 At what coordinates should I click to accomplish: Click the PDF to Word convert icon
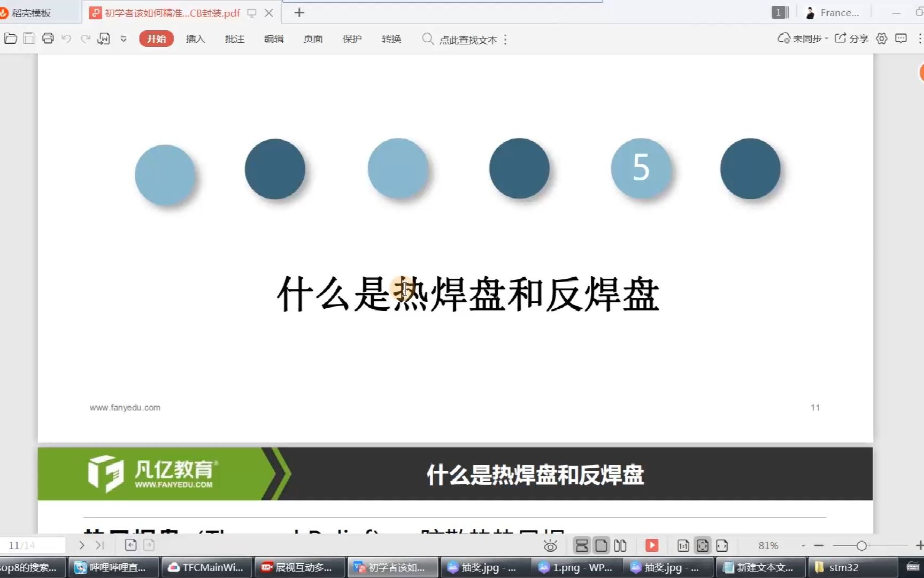104,39
